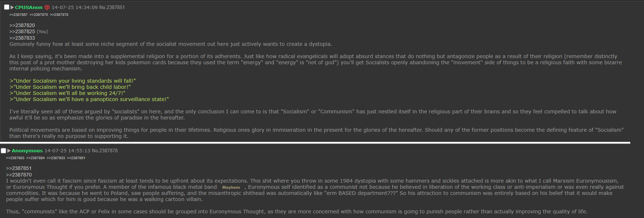Click post number No.2387878
The height and width of the screenshot is (218, 644).
pos(105,151)
